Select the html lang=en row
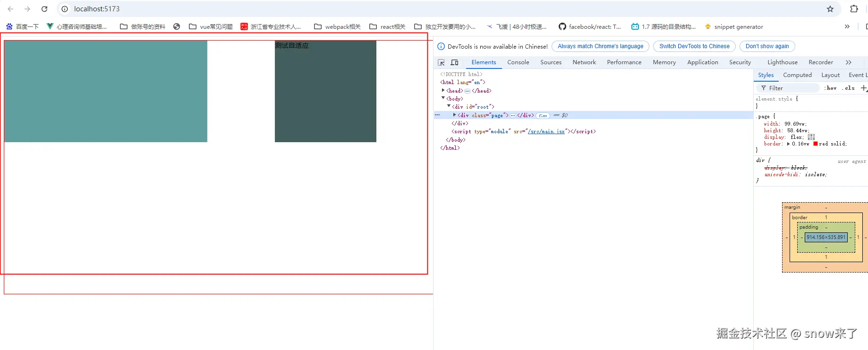This screenshot has width=868, height=350. (463, 82)
